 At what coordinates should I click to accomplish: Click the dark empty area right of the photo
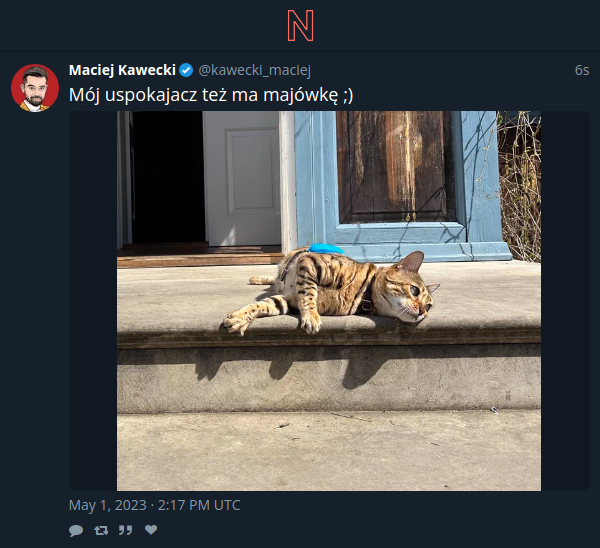pos(565,301)
